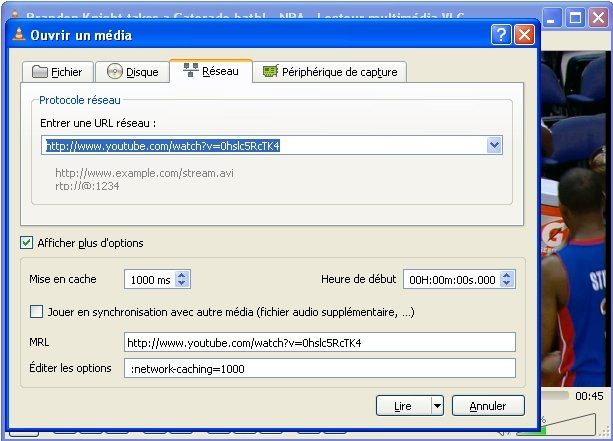
Task: Minimize the VLC main window
Action: pos(552,18)
